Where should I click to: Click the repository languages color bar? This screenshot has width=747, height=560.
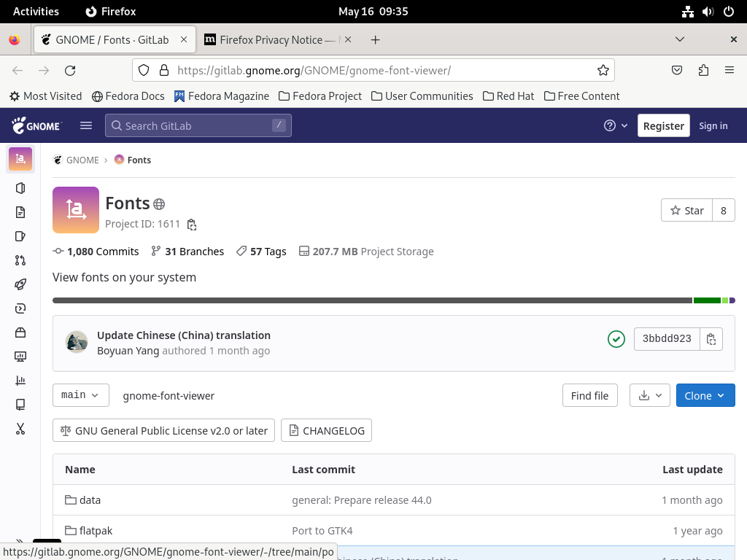click(393, 300)
